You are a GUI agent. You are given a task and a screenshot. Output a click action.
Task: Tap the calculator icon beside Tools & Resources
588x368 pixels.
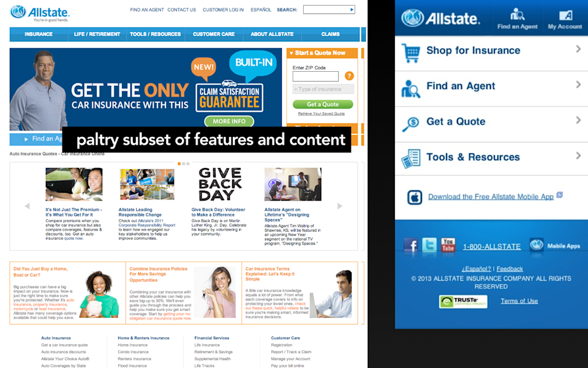tap(410, 159)
